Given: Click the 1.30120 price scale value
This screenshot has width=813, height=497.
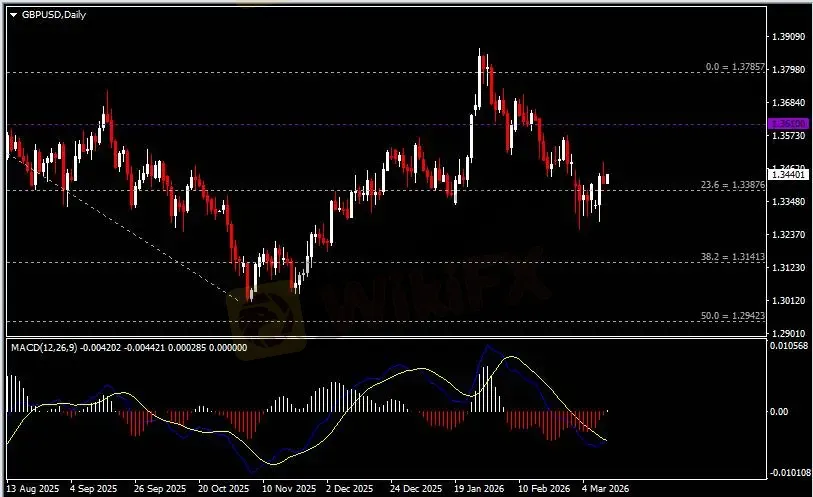Looking at the screenshot, I should coord(787,300).
